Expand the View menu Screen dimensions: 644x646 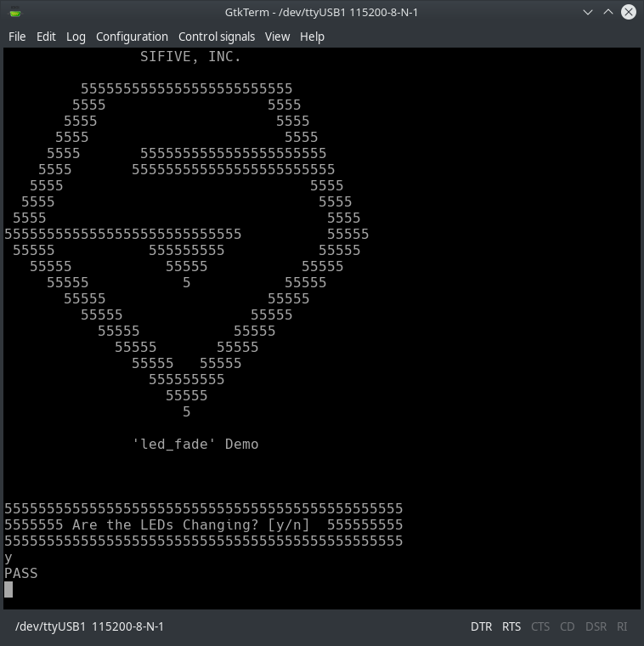coord(277,37)
